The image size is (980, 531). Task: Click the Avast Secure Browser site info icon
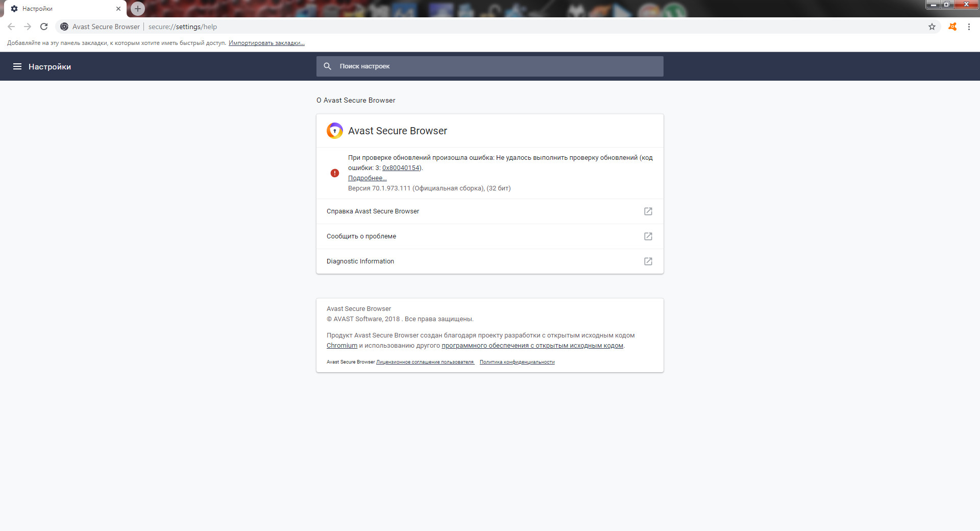tap(64, 27)
